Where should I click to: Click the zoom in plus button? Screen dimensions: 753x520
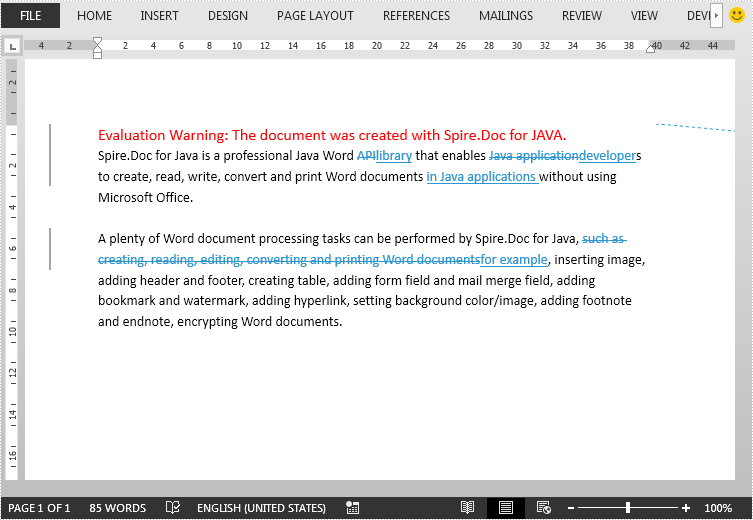(686, 508)
